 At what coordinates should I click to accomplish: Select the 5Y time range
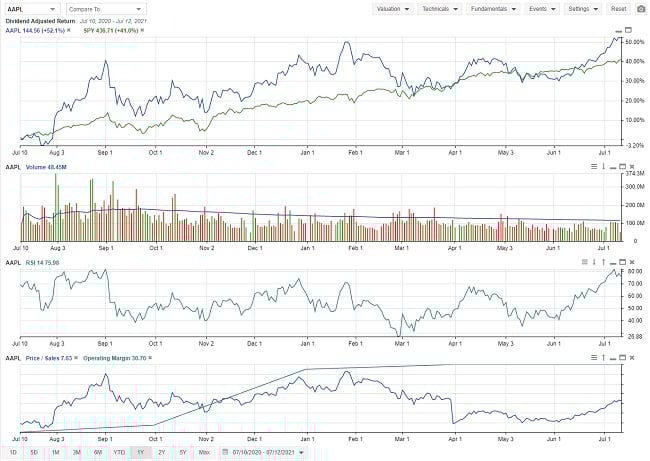tap(183, 452)
